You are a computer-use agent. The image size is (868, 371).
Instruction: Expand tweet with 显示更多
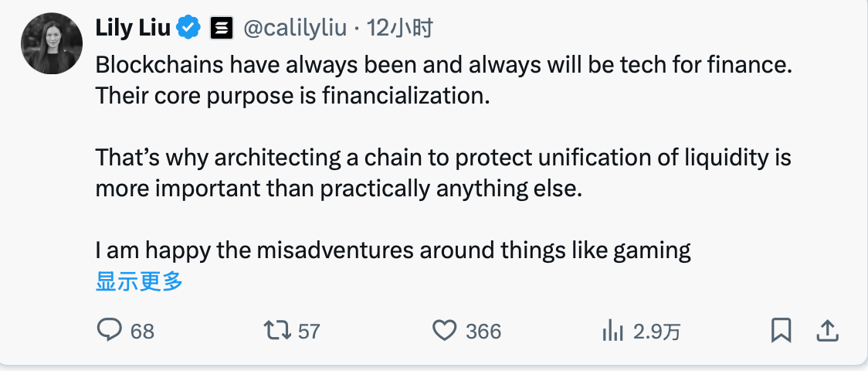tap(139, 281)
